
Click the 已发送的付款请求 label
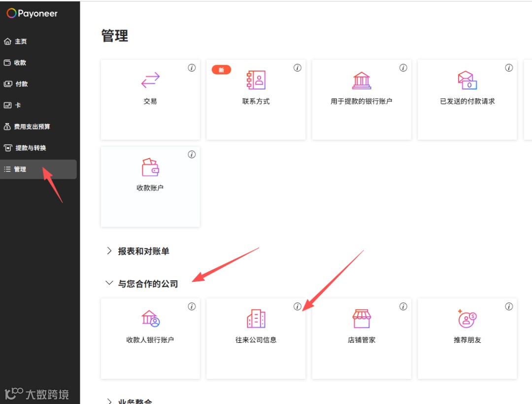[x=467, y=101]
